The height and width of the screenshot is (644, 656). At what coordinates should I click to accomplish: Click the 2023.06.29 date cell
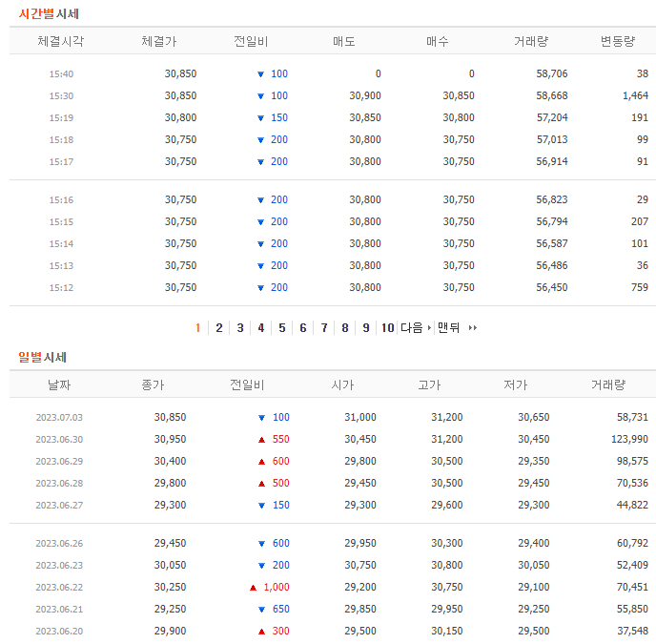[x=59, y=461]
